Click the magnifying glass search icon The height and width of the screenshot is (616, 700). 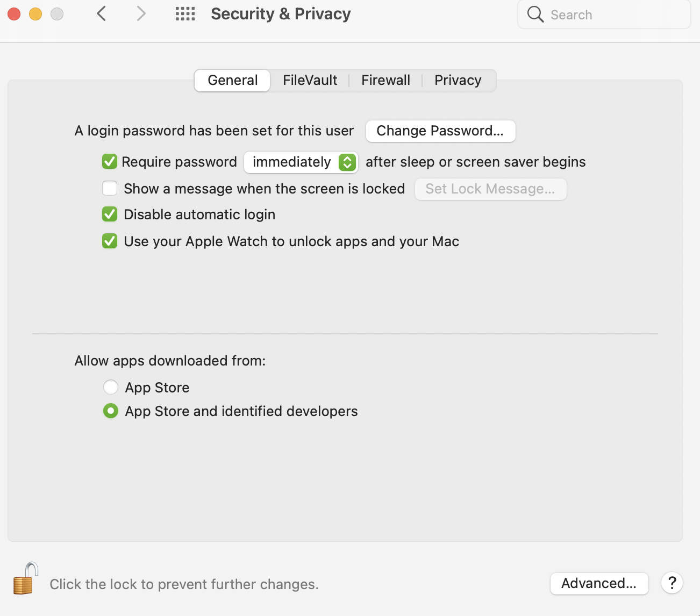tap(535, 14)
